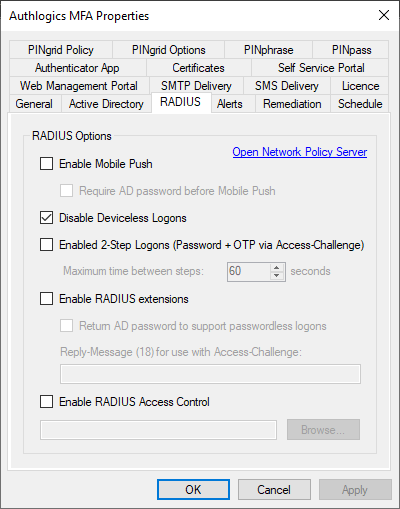Click the Cancel button

(274, 490)
